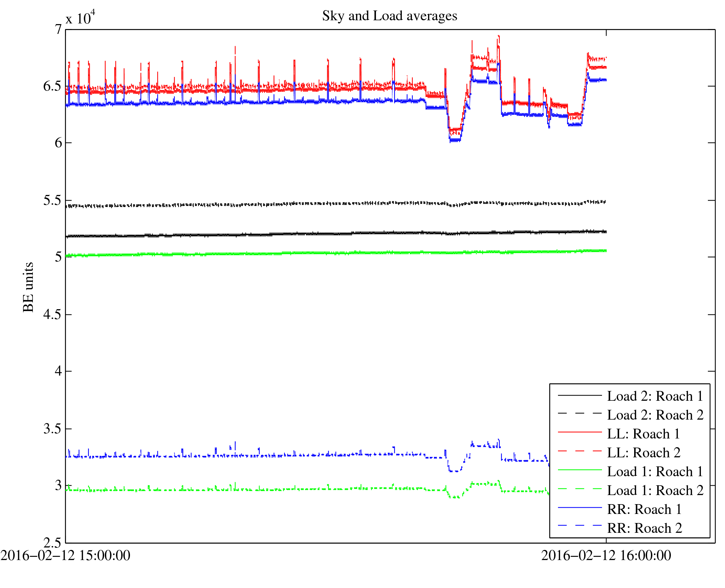Click the y-axis tick label 2.5

click(52, 543)
